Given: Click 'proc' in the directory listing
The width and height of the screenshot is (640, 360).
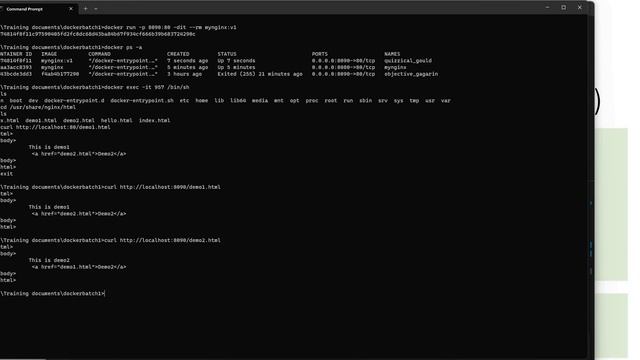Looking at the screenshot, I should 312,100.
